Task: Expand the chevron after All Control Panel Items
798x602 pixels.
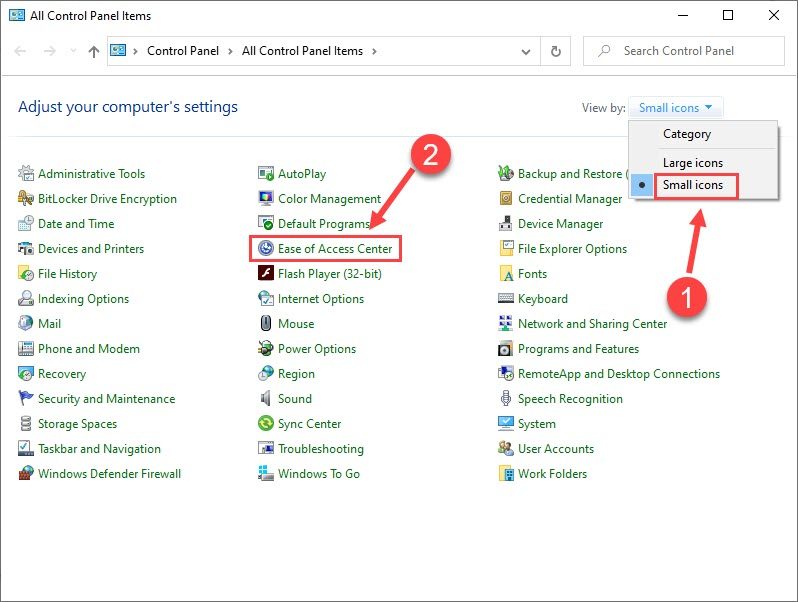Action: coord(374,51)
